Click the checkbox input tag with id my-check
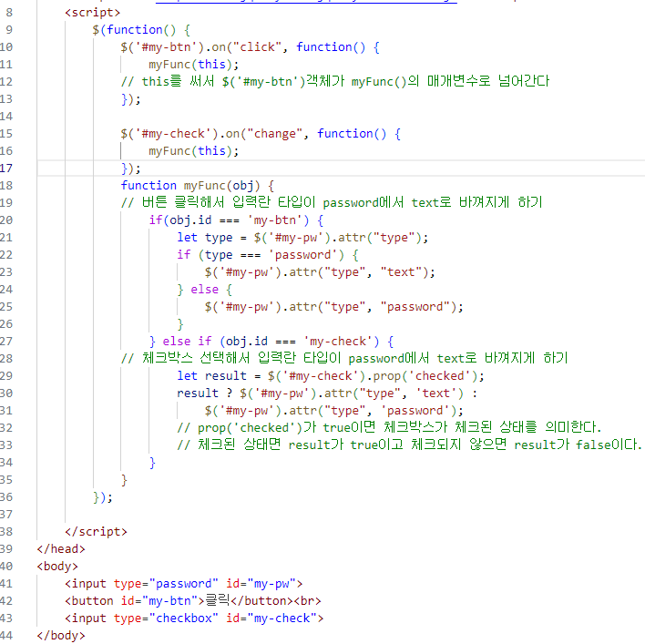This screenshot has width=645, height=644. [194, 618]
